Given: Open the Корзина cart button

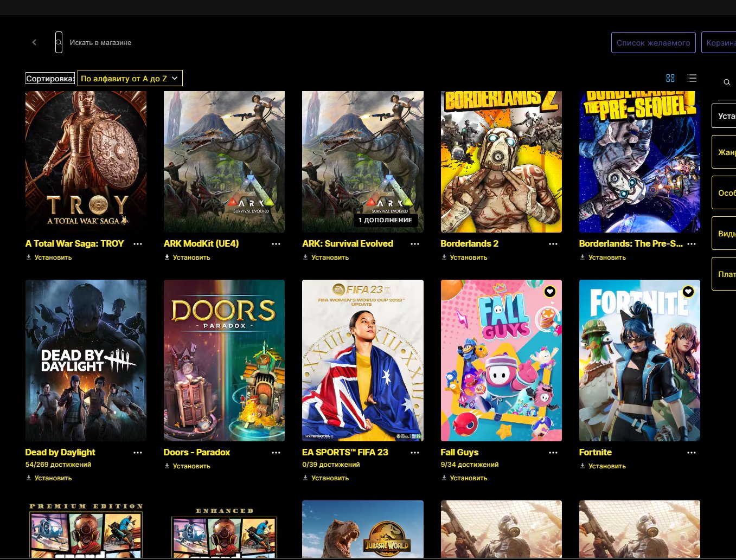Looking at the screenshot, I should (x=719, y=43).
